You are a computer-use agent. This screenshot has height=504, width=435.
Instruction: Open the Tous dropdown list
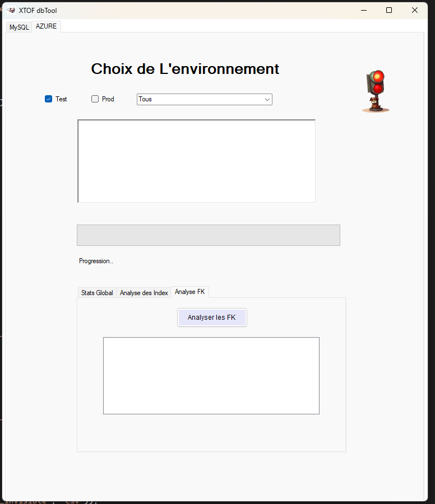point(205,99)
